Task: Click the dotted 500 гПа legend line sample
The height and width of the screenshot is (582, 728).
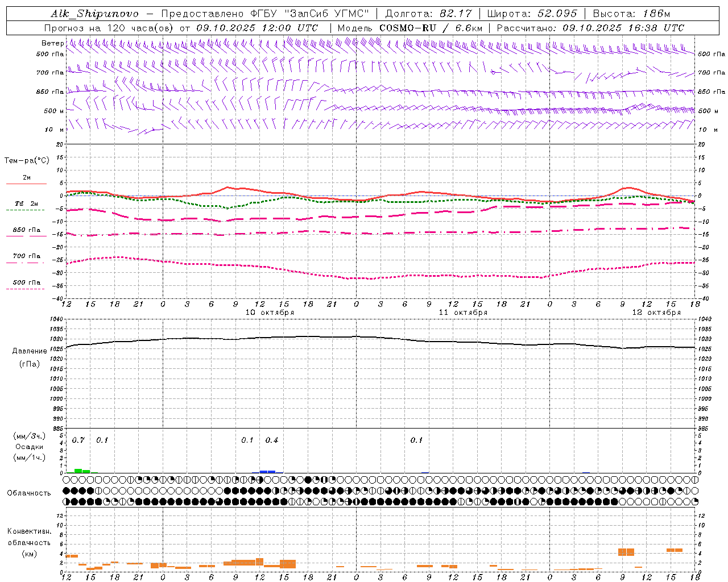Action: 25,289
